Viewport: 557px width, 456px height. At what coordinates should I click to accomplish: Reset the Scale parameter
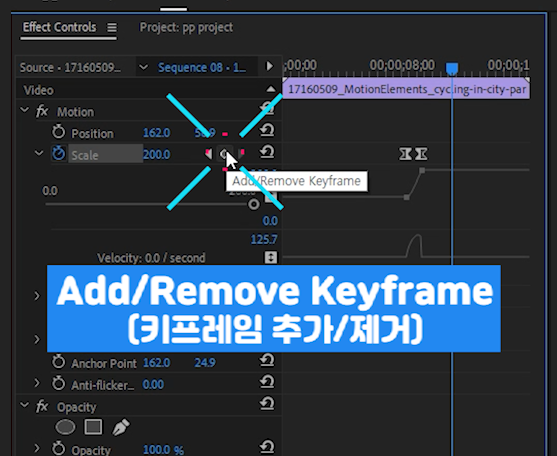click(x=267, y=152)
